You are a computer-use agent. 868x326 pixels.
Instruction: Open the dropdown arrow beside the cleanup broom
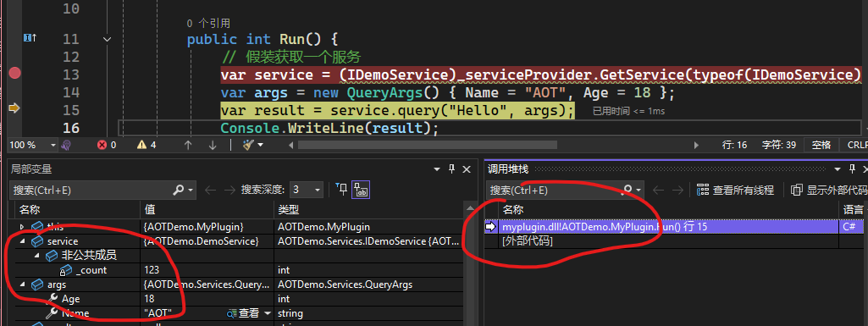[x=260, y=145]
